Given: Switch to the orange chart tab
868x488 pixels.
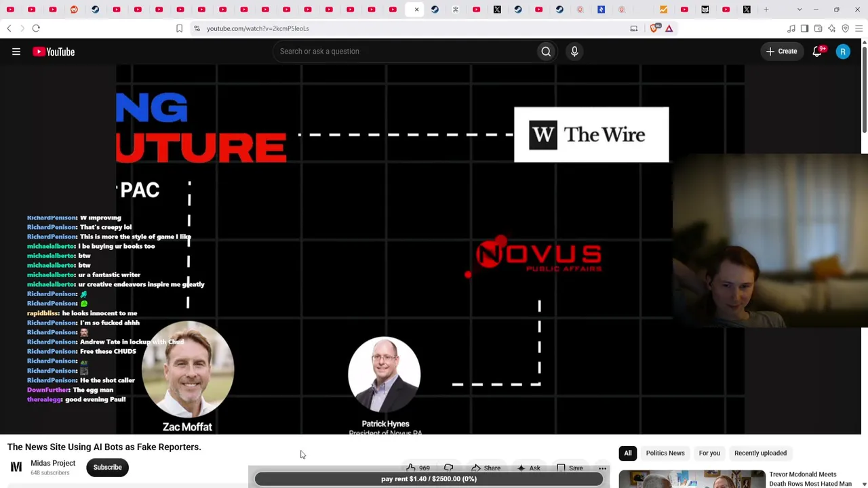Looking at the screenshot, I should click(x=663, y=9).
